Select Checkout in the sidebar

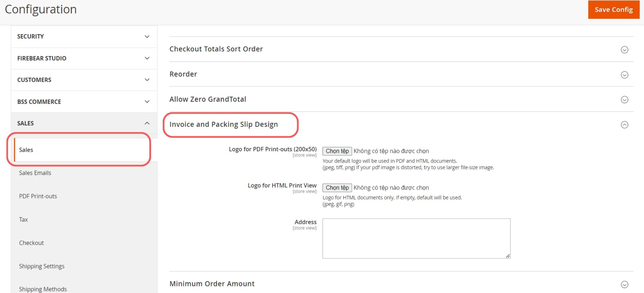(31, 243)
